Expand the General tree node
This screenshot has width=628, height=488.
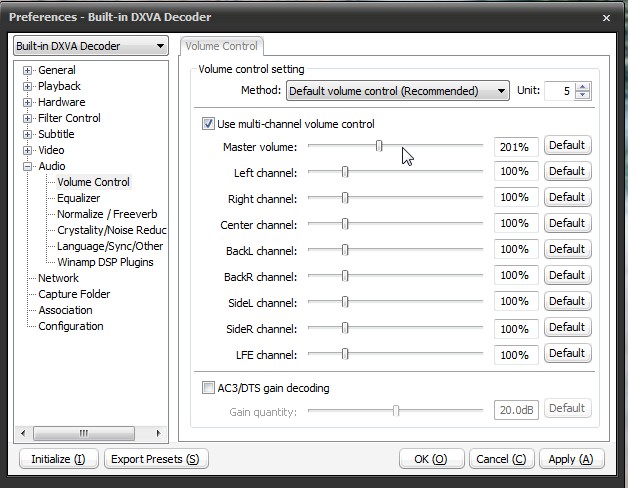(27, 71)
